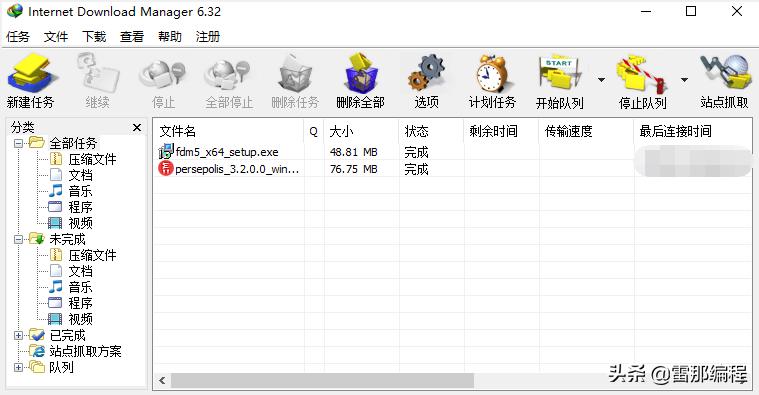Image resolution: width=759 pixels, height=395 pixels.
Task: Expand the 已完成 tree node
Action: pyautogui.click(x=18, y=335)
